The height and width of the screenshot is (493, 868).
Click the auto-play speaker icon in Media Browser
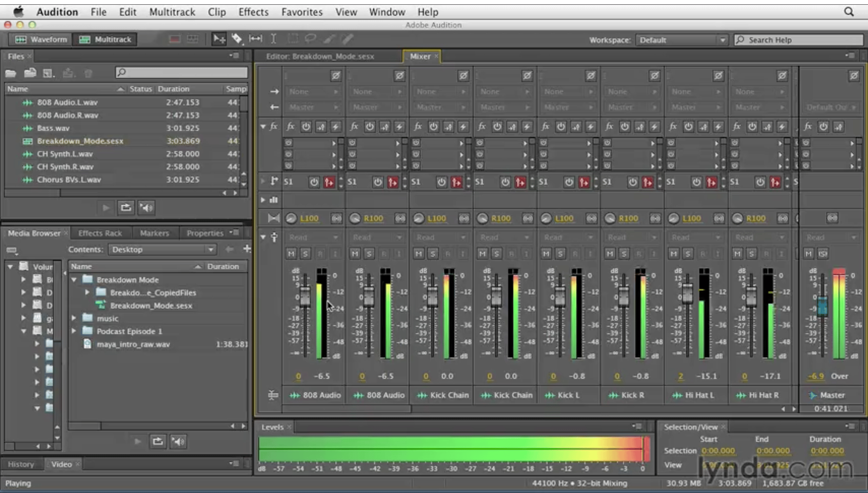(x=178, y=441)
